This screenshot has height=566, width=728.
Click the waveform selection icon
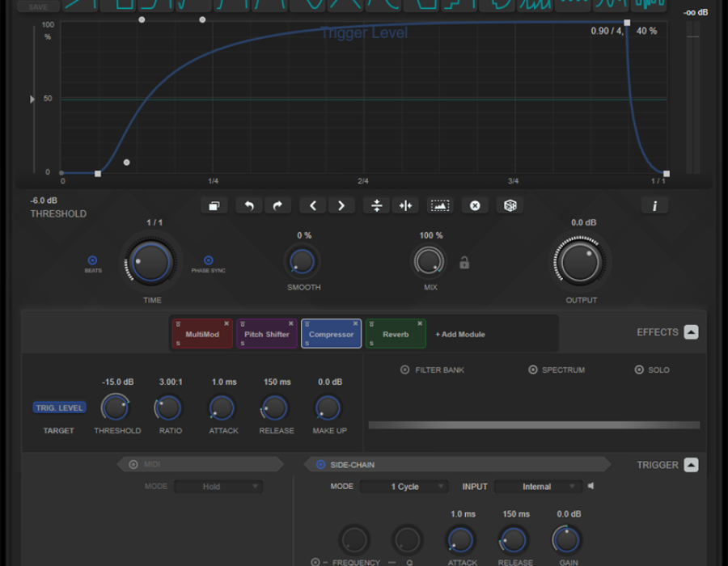[440, 205]
